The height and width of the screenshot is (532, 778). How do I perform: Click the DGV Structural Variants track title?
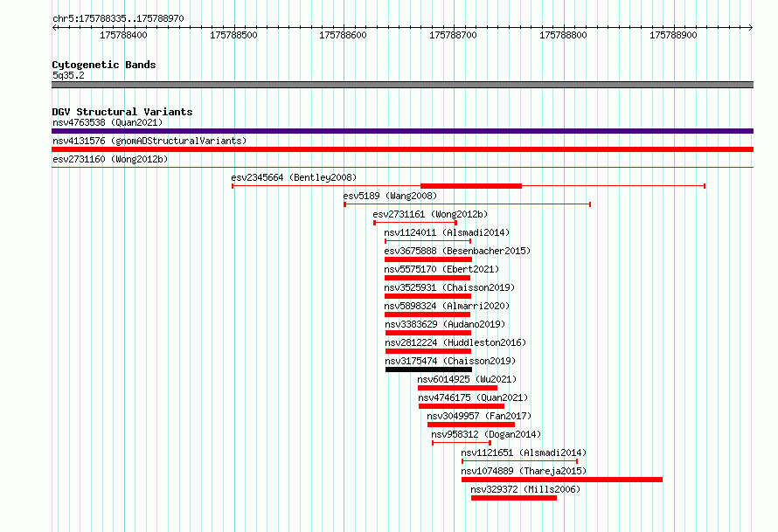(x=122, y=112)
